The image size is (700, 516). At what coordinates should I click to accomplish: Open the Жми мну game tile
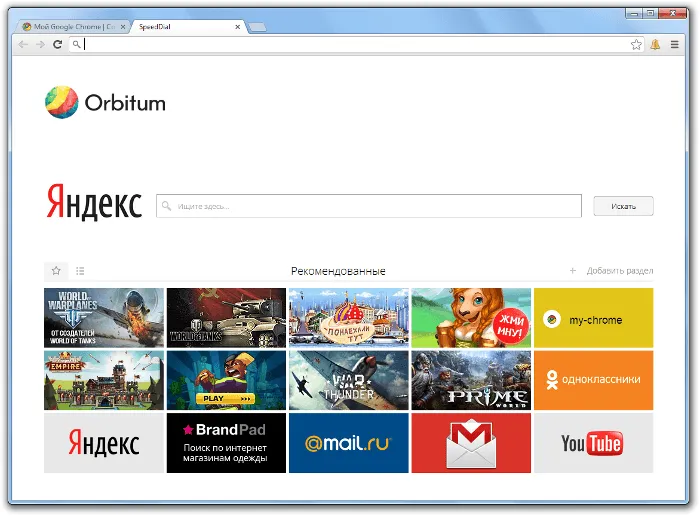click(x=471, y=317)
